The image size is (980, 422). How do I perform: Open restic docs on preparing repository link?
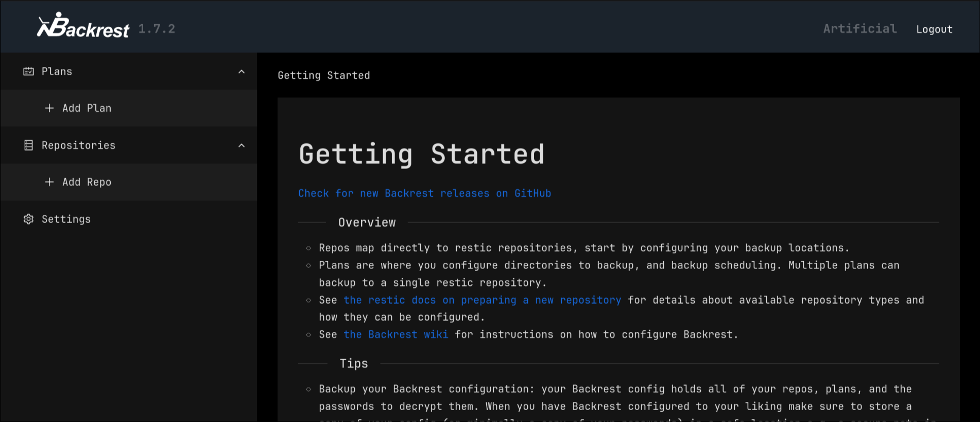point(482,300)
